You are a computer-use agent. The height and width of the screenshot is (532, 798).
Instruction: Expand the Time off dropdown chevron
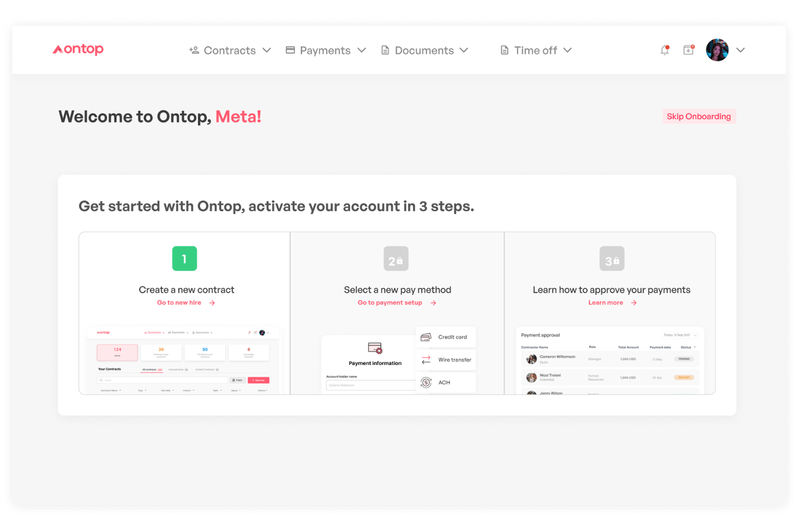tap(567, 50)
